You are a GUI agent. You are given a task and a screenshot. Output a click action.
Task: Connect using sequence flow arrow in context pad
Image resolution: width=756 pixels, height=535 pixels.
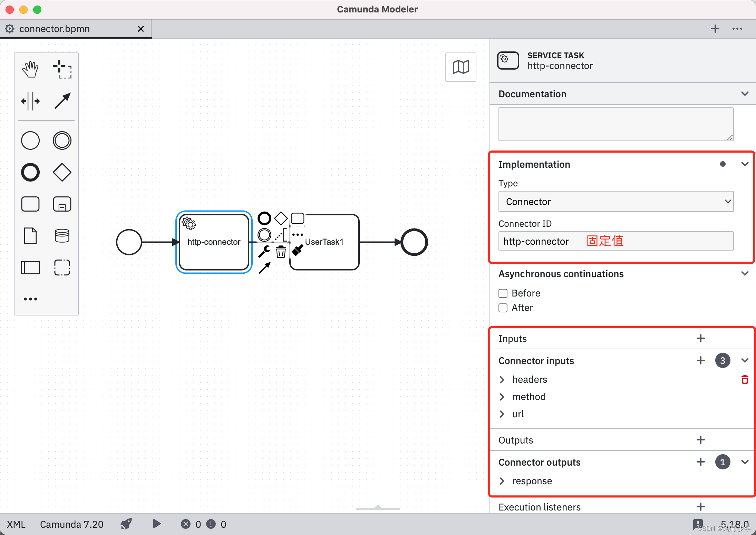point(264,267)
